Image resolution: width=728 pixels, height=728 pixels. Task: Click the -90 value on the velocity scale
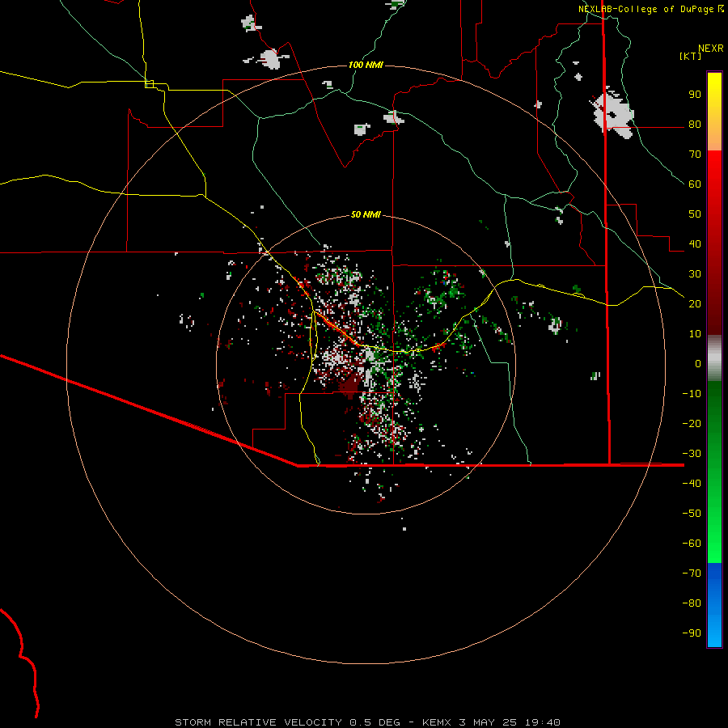tap(692, 633)
